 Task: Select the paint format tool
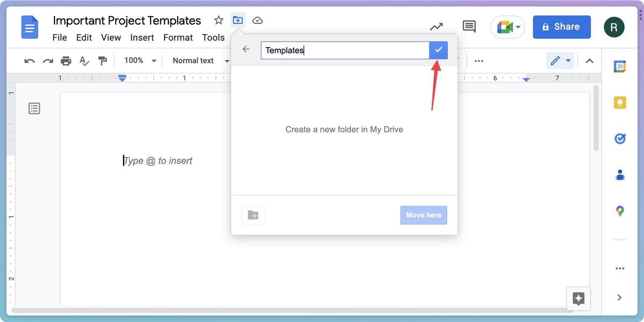(x=103, y=61)
